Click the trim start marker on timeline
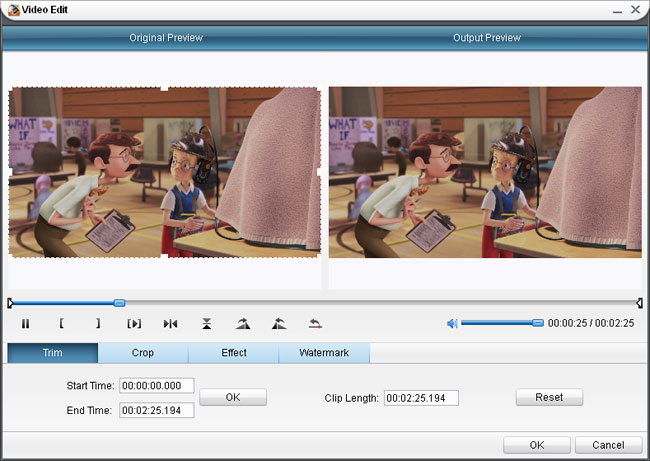The image size is (650, 461). point(10,303)
